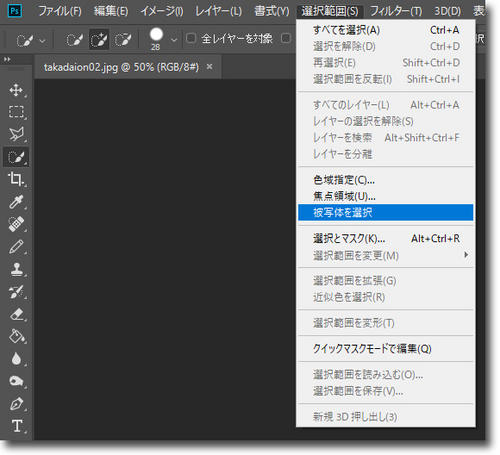Click レイヤーを検索 menu entry
500x455 pixels.
pyautogui.click(x=386, y=138)
